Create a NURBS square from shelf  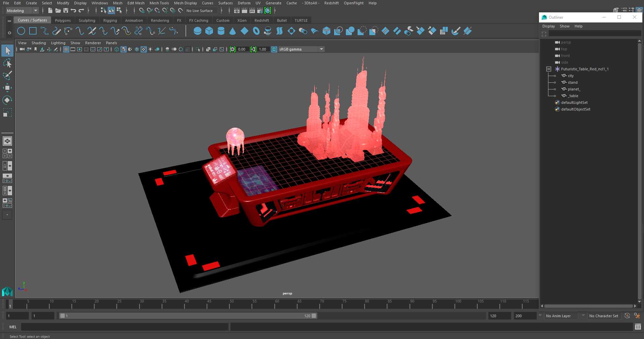tap(33, 31)
